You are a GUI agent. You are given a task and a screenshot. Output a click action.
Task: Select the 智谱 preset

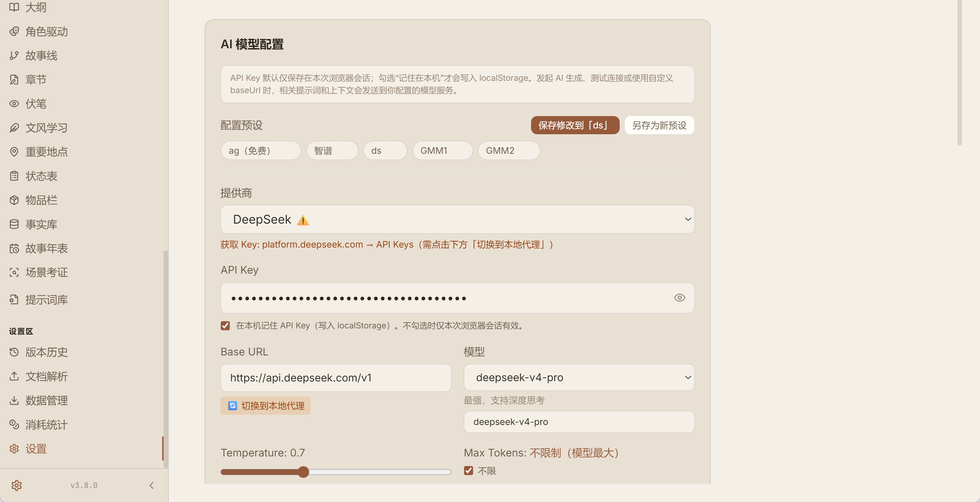click(332, 150)
